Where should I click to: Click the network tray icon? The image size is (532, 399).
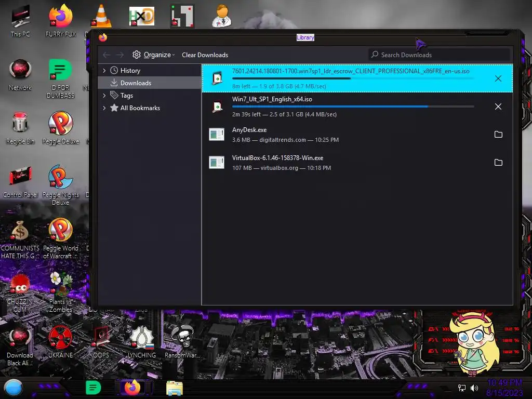pos(461,388)
